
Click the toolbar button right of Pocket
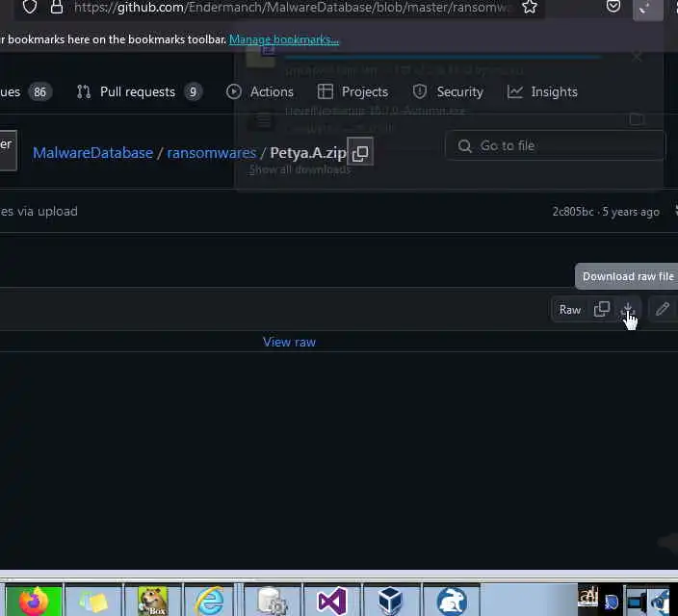coord(648,9)
